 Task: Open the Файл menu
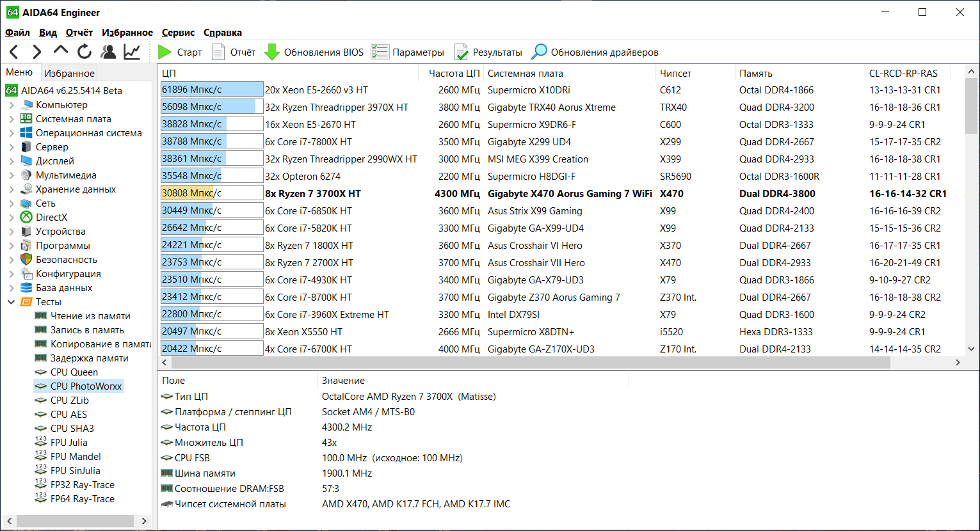17,33
